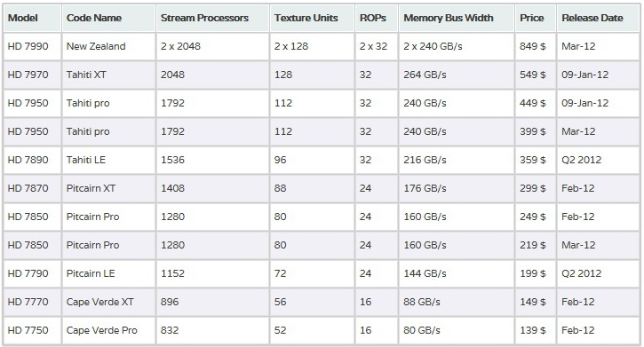This screenshot has width=644, height=347.
Task: Click the Price column header
Action: [x=535, y=18]
